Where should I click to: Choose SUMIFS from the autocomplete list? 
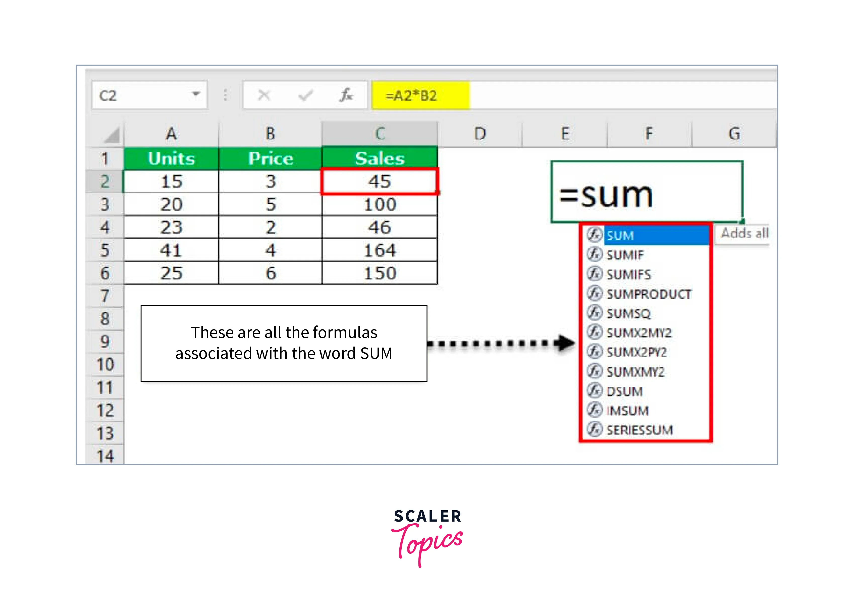(x=628, y=274)
